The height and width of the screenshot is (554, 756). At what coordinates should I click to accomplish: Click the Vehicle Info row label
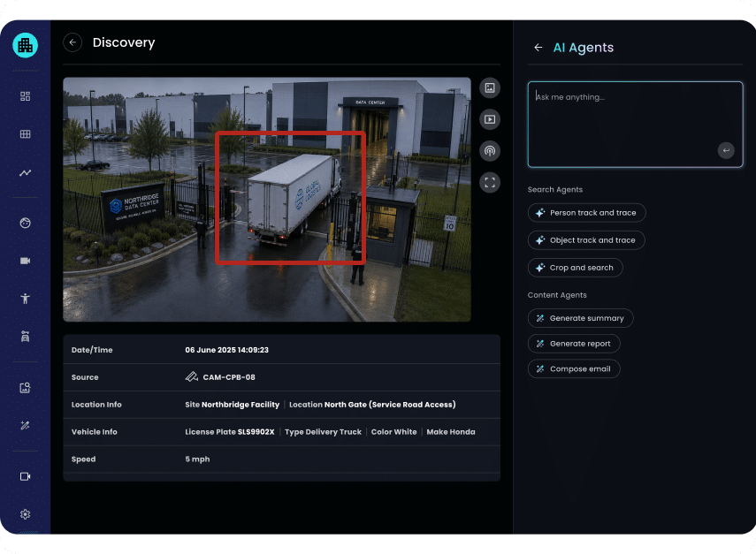click(94, 432)
